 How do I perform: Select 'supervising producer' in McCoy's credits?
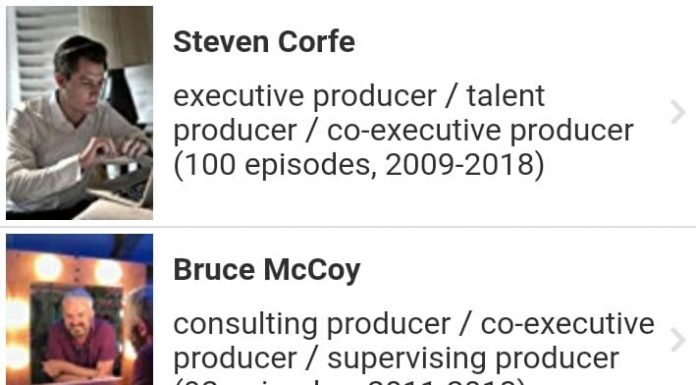tap(473, 359)
